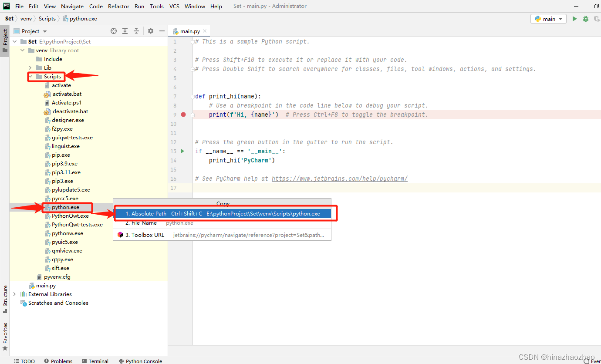This screenshot has height=364, width=601.
Task: Expand all in the Project panel toolbar
Action: (x=125, y=31)
